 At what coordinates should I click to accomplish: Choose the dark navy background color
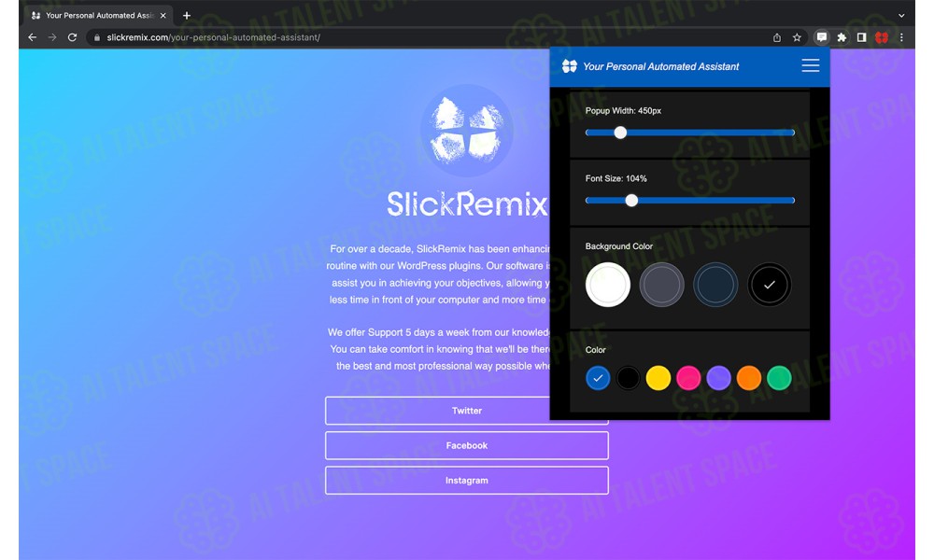click(x=715, y=285)
